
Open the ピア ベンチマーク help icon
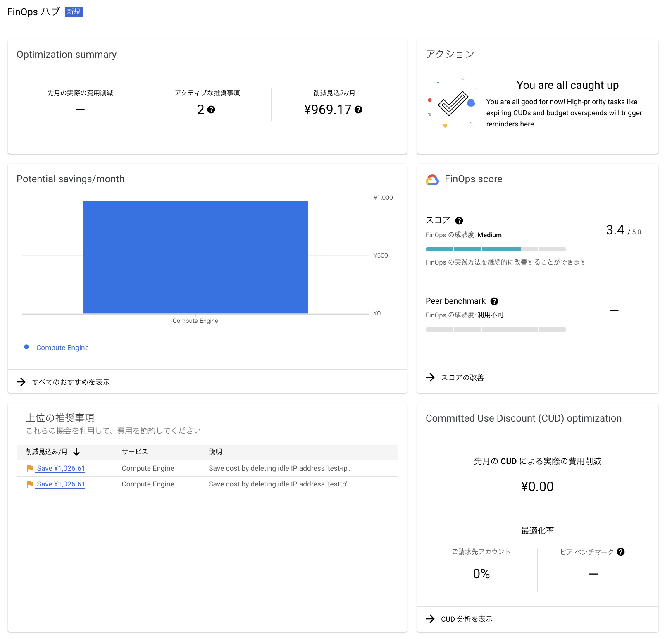click(620, 551)
